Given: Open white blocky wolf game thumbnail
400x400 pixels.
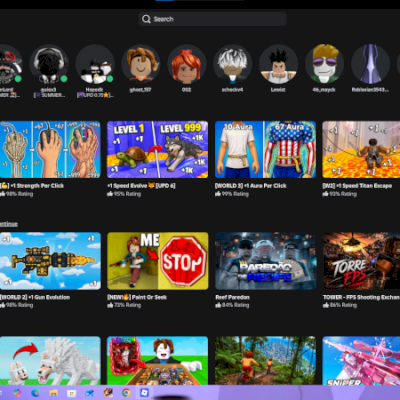Looking at the screenshot, I should tap(50, 361).
